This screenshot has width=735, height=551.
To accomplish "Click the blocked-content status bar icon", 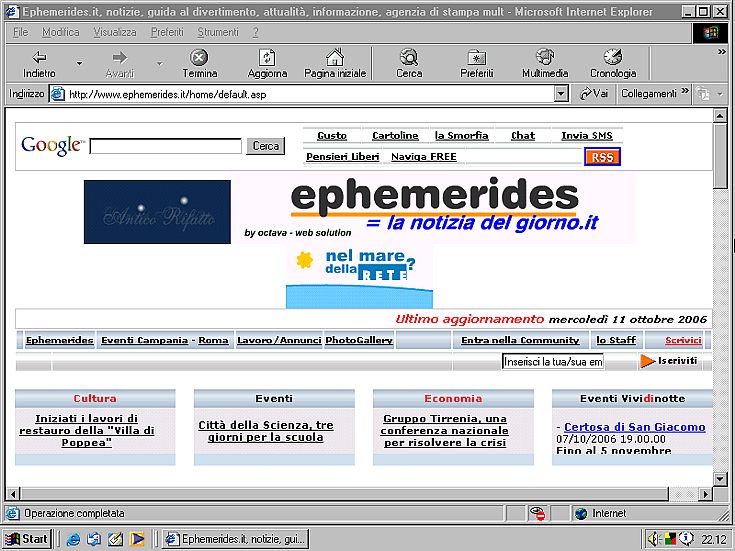I will (x=537, y=513).
